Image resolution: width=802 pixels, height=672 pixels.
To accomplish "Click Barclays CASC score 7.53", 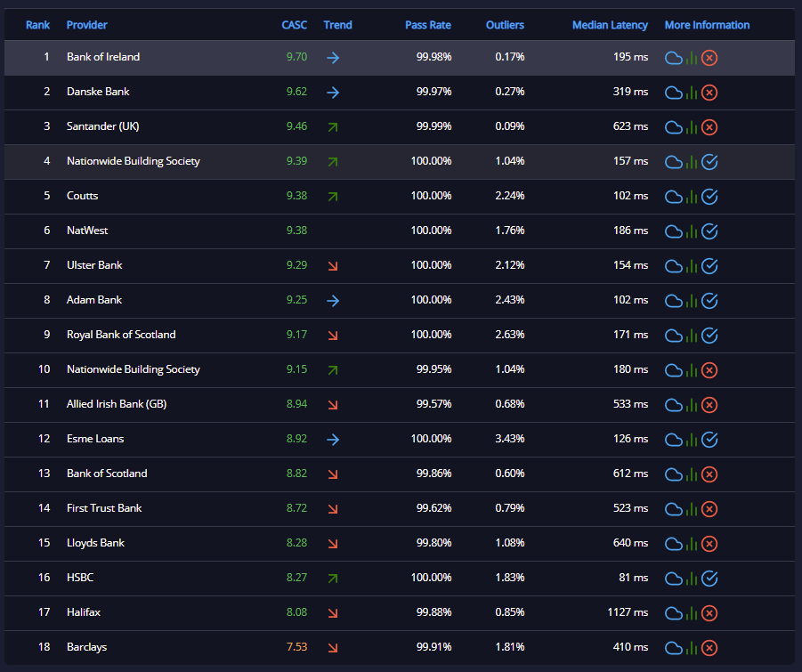I will [x=296, y=647].
